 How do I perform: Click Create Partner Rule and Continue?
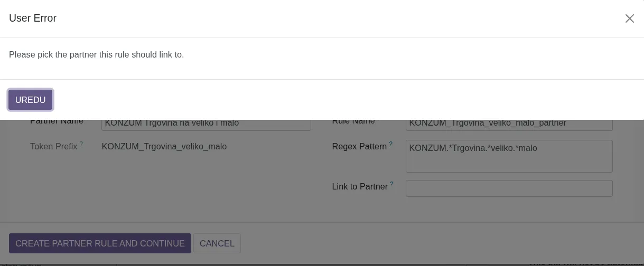100,243
